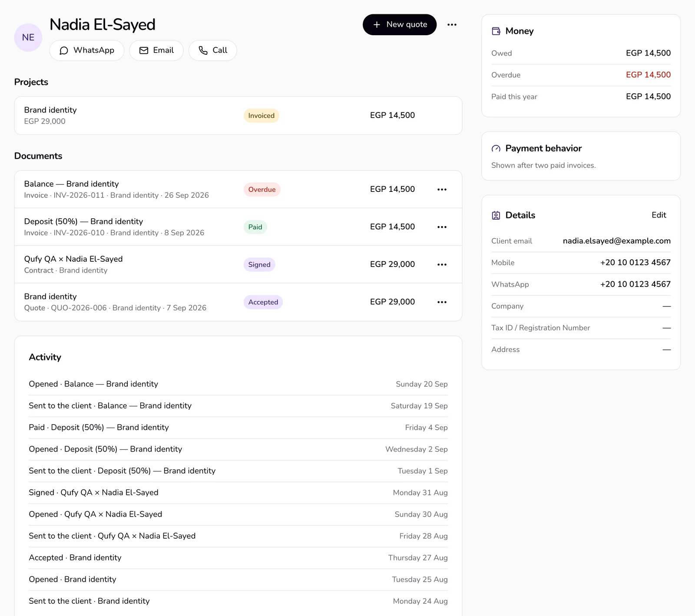Open more options for Qufy QA contract

442,264
